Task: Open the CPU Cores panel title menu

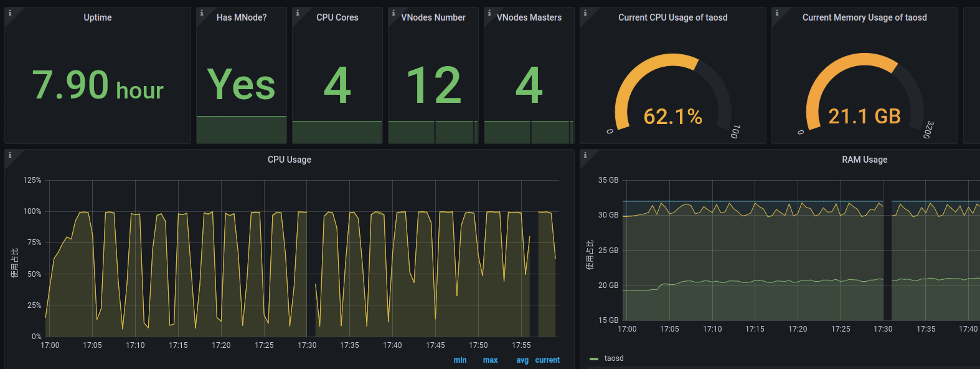Action: point(337,17)
